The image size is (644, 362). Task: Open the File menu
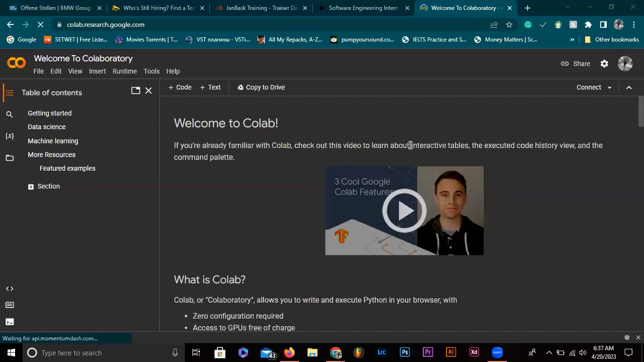[x=39, y=71]
